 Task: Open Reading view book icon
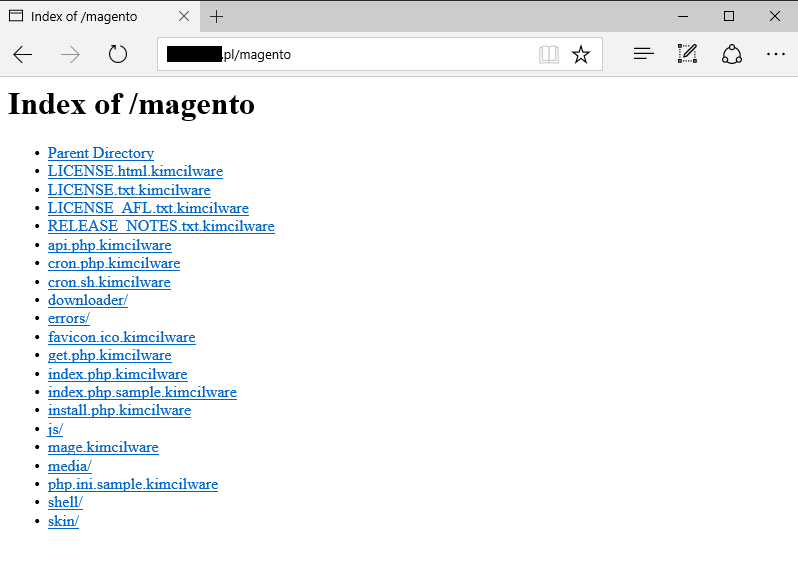coord(549,54)
